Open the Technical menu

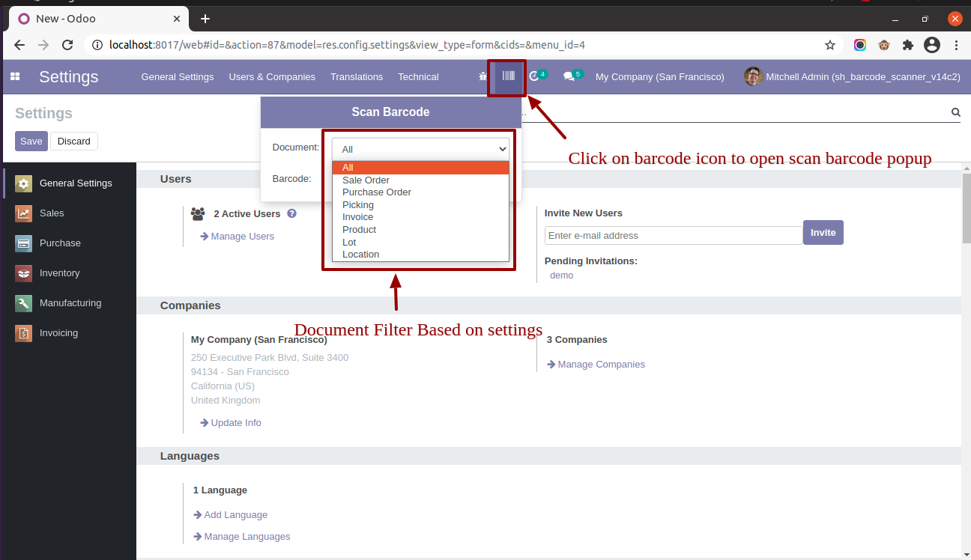point(418,76)
